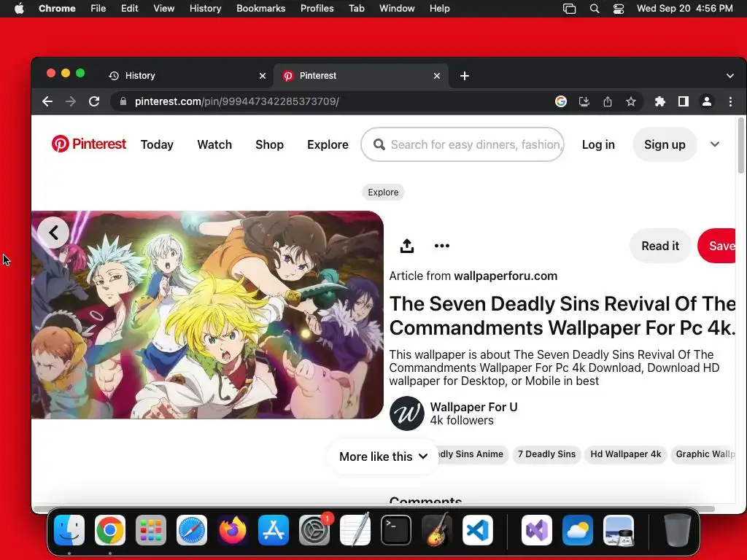
Task: Click the Sign up button
Action: [665, 144]
